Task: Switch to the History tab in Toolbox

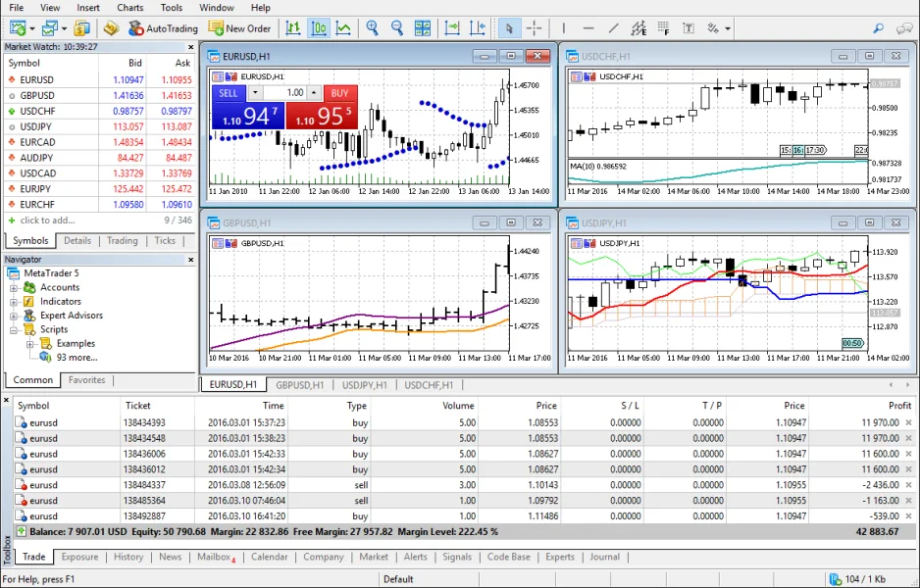Action: tap(128, 557)
